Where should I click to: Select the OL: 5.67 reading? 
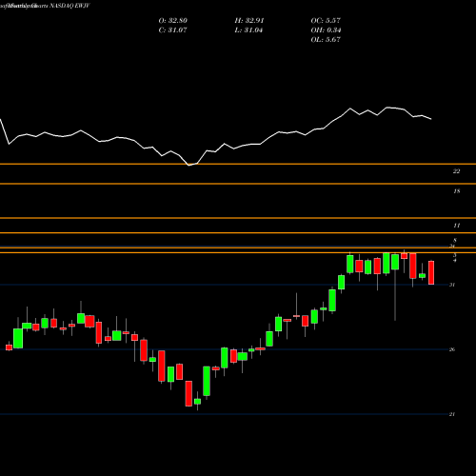click(x=326, y=40)
